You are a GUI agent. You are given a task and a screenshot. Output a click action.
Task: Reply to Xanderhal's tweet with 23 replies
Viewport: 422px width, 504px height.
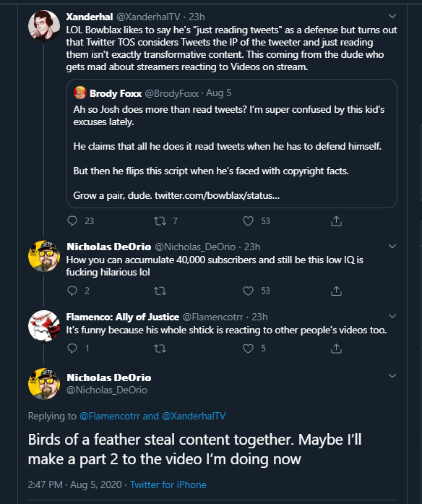point(72,221)
